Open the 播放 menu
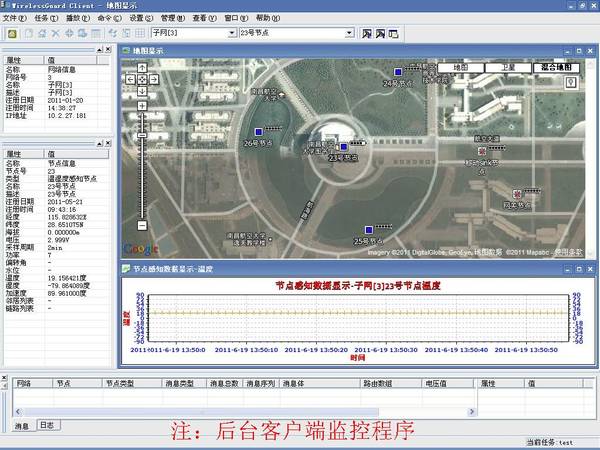This screenshot has height=450, width=600. click(78, 18)
